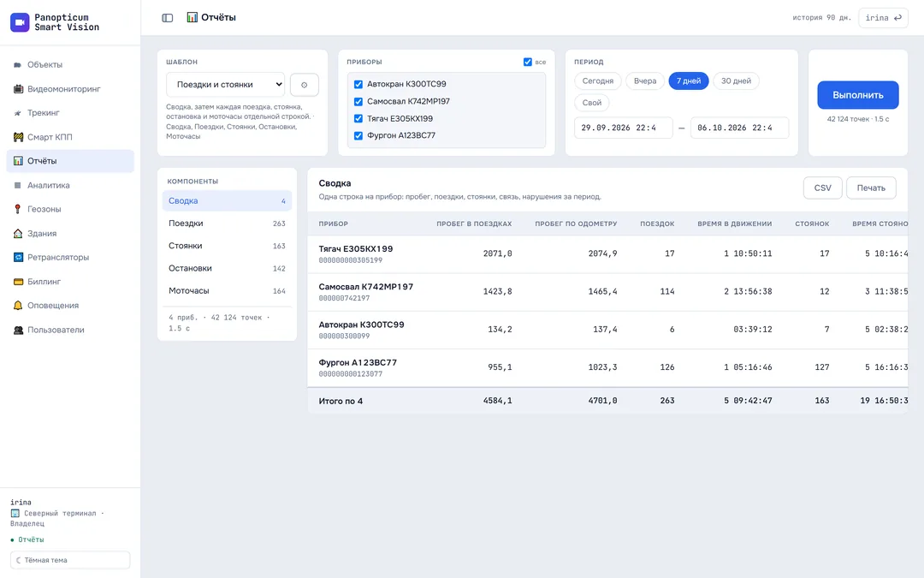Screen dimensions: 924x578
Task: Click the Оповещения bell icon
Action: 18,306
